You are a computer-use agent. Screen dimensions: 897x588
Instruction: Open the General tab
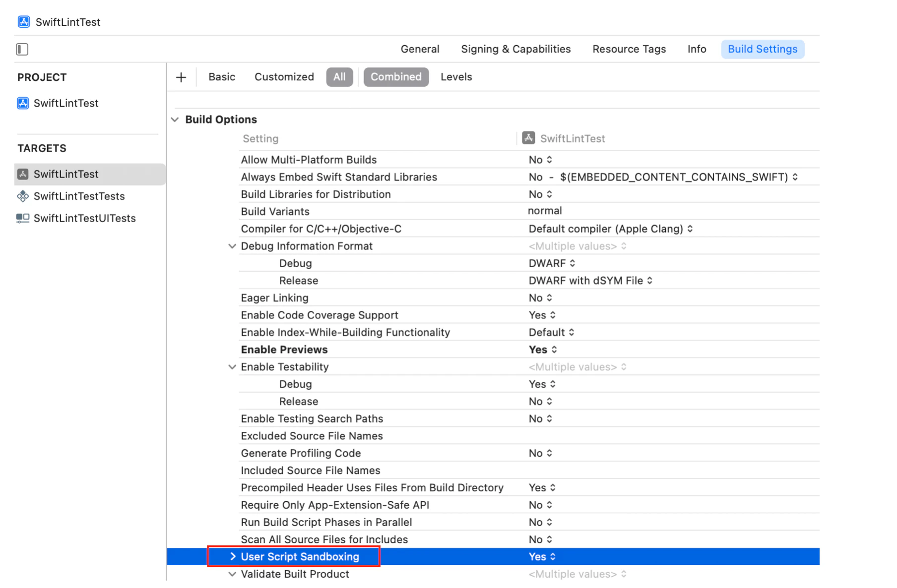coord(420,49)
